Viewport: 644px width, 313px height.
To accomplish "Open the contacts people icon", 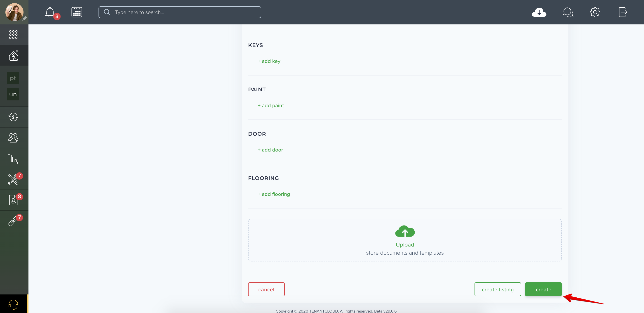I will tap(13, 138).
